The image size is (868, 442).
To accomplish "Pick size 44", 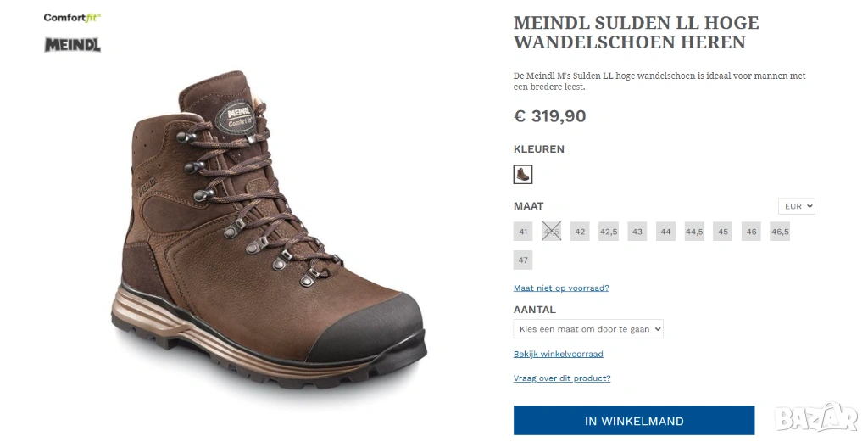I will [665, 232].
